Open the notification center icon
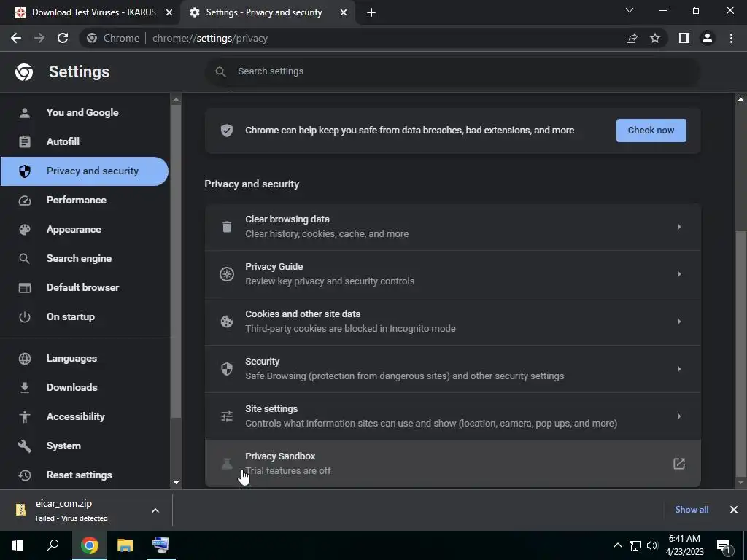 tap(724, 546)
